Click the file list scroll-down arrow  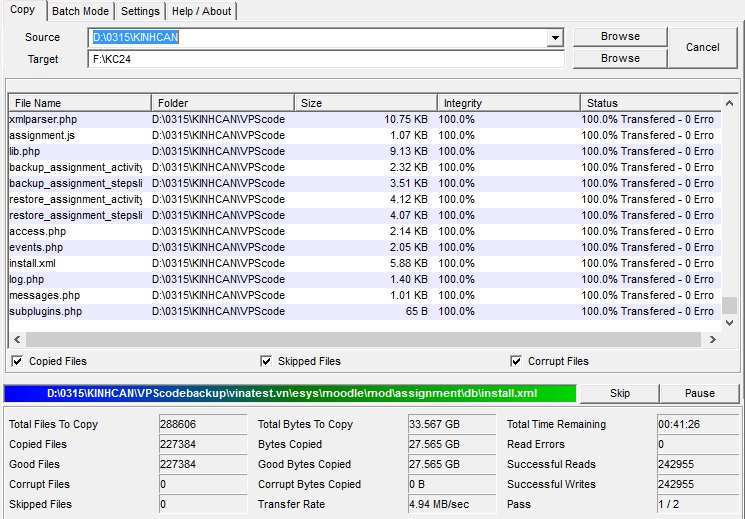click(x=729, y=323)
